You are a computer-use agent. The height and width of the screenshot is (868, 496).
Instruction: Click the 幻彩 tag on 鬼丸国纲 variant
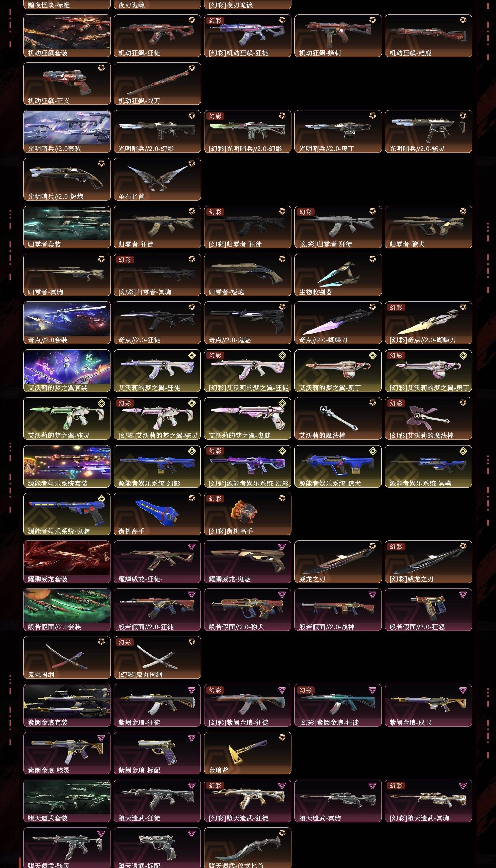click(x=125, y=642)
